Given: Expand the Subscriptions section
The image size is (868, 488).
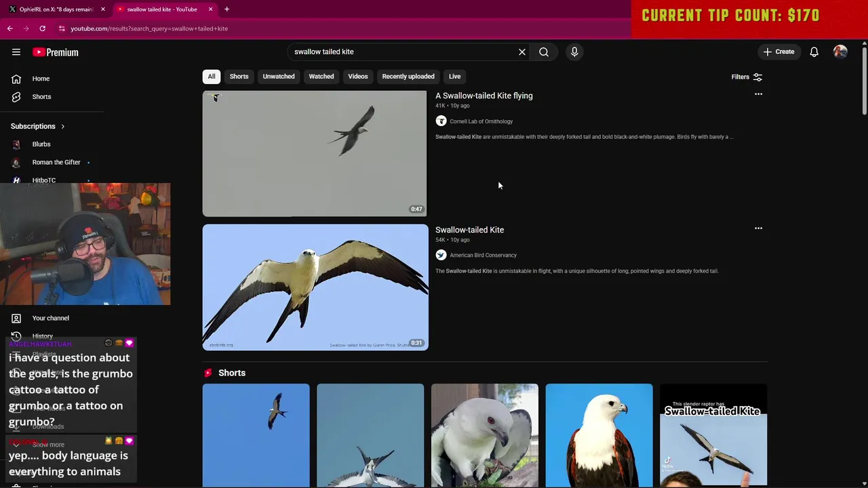Looking at the screenshot, I should 38,126.
